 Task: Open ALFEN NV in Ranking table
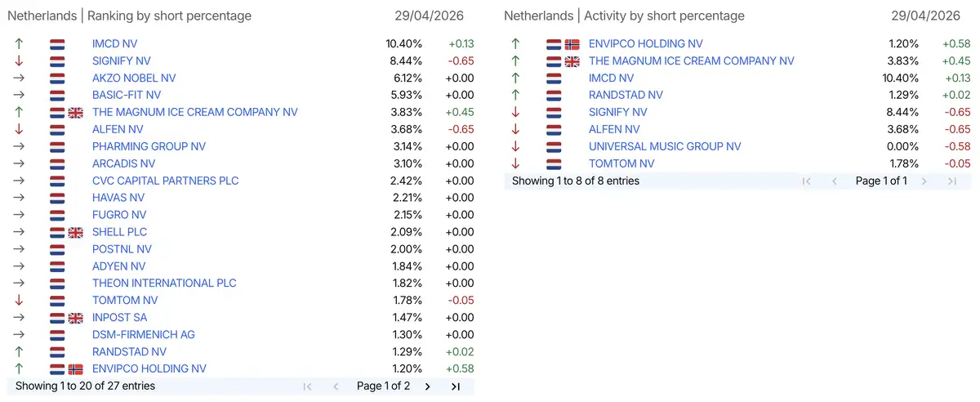[118, 130]
